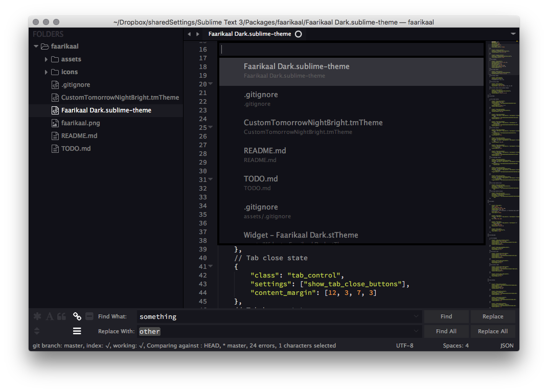This screenshot has height=392, width=548.
Task: Click the icons folder icon
Action: pos(55,72)
